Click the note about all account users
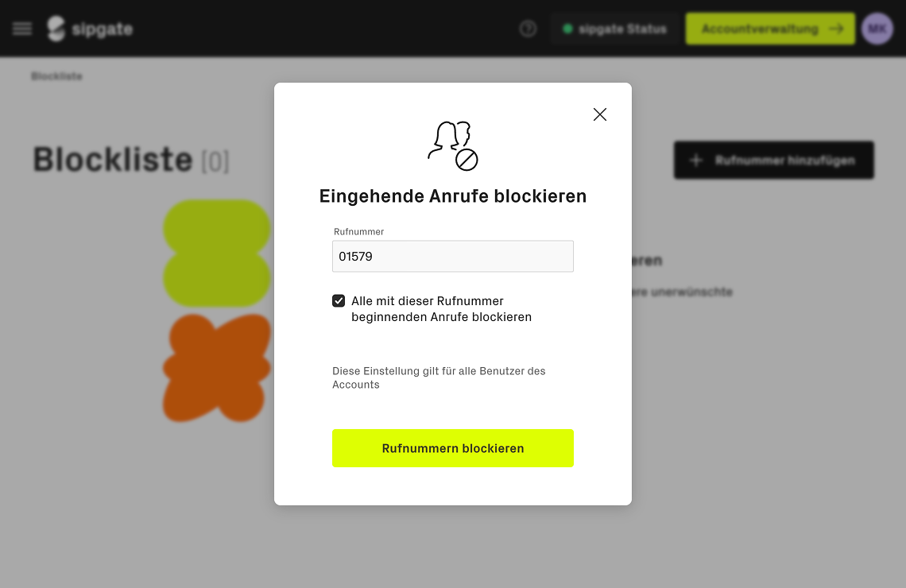Image resolution: width=906 pixels, height=588 pixels. point(439,377)
